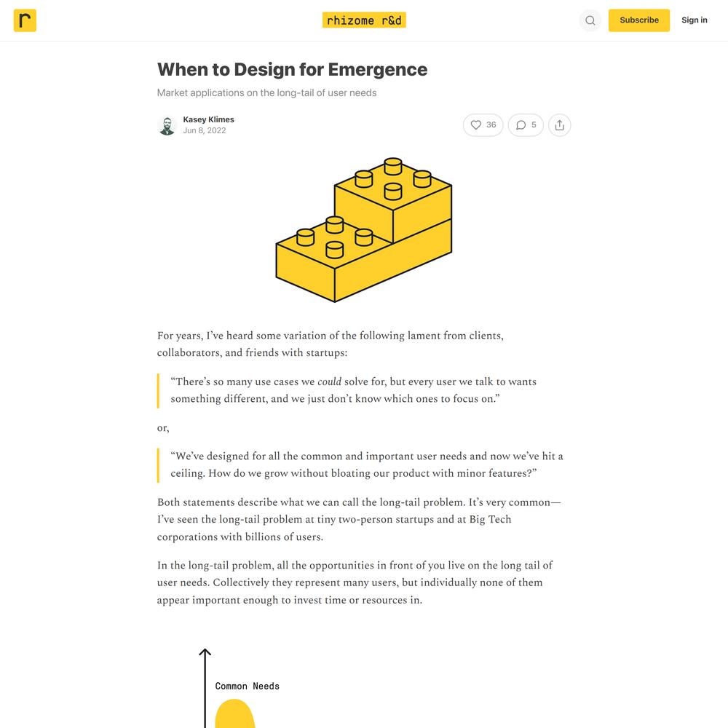Screen dimensions: 728x728
Task: Go to the rhizome r&d homepage title
Action: point(364,20)
